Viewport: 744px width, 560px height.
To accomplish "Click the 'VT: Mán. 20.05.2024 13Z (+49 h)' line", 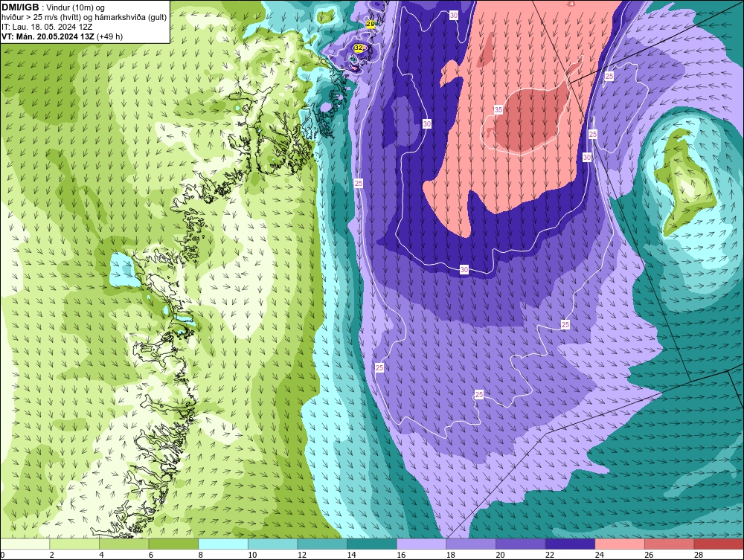I will point(62,36).
